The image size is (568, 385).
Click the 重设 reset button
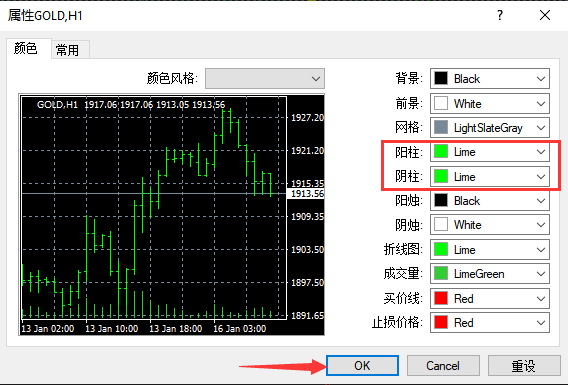[x=524, y=365]
